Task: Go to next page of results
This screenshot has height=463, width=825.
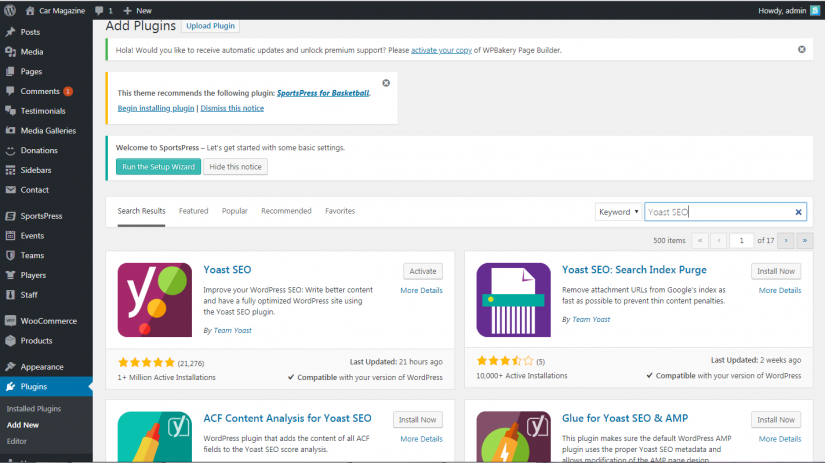Action: click(x=787, y=240)
